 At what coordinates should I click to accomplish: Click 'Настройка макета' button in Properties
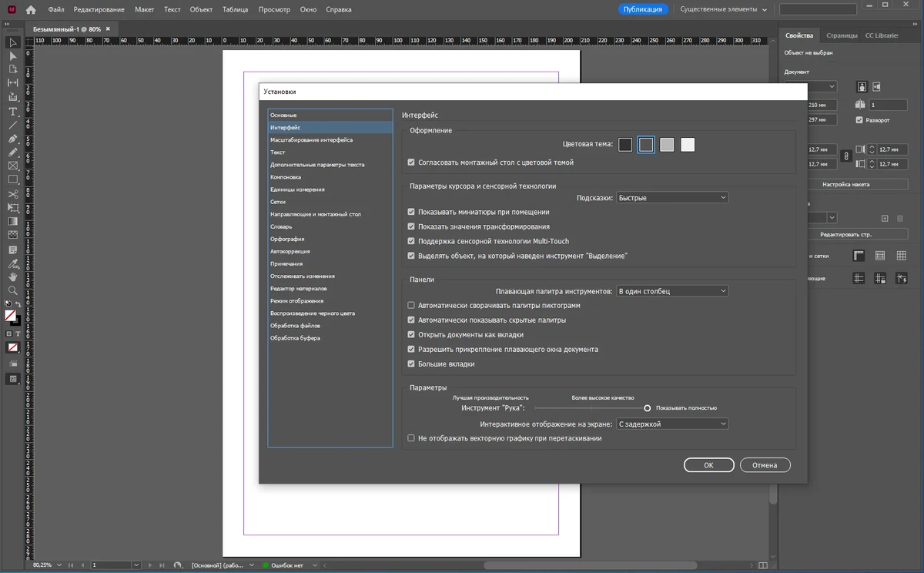[845, 184]
